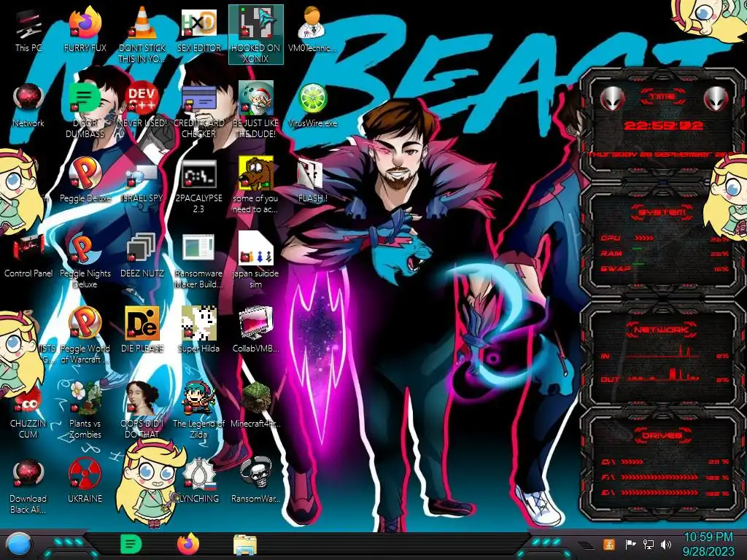Click the volume speaker tray icon
This screenshot has width=747, height=560.
click(x=666, y=544)
